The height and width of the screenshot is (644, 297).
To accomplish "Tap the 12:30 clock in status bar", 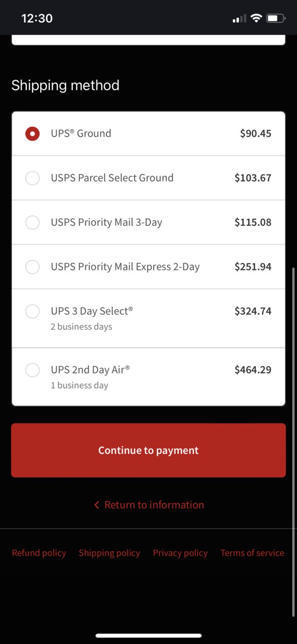I will 37,19.
